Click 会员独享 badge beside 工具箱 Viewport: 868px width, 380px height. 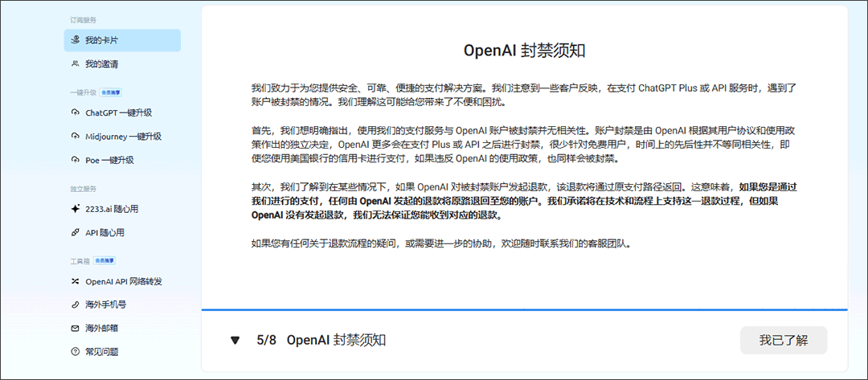click(104, 260)
